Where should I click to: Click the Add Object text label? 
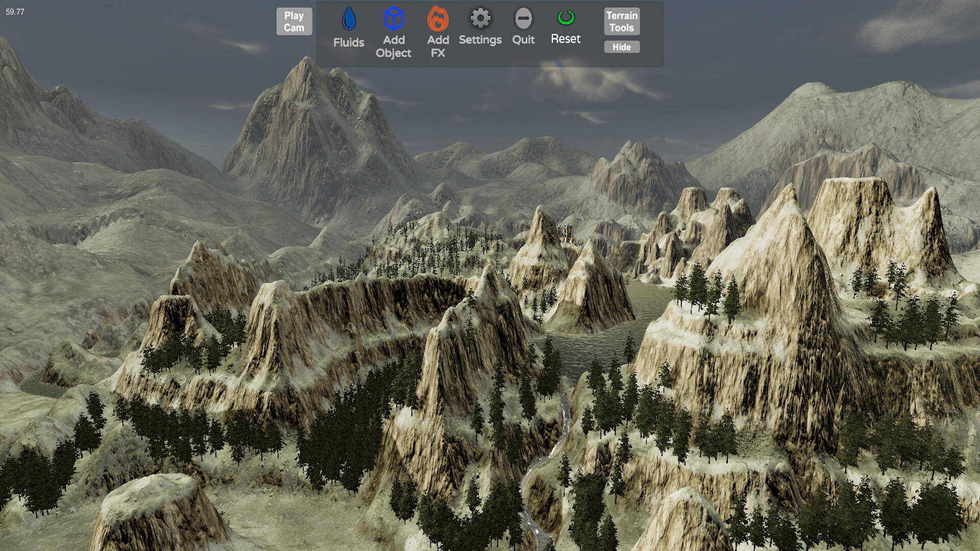pyautogui.click(x=394, y=46)
